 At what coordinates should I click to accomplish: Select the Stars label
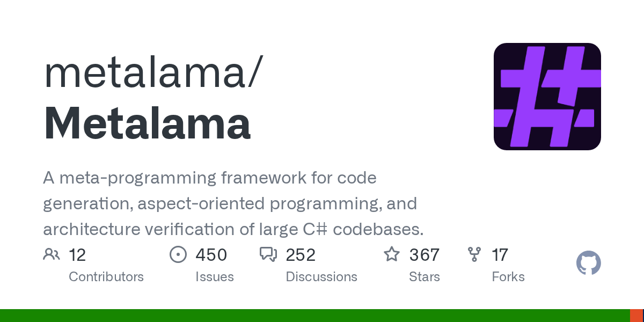(x=425, y=277)
